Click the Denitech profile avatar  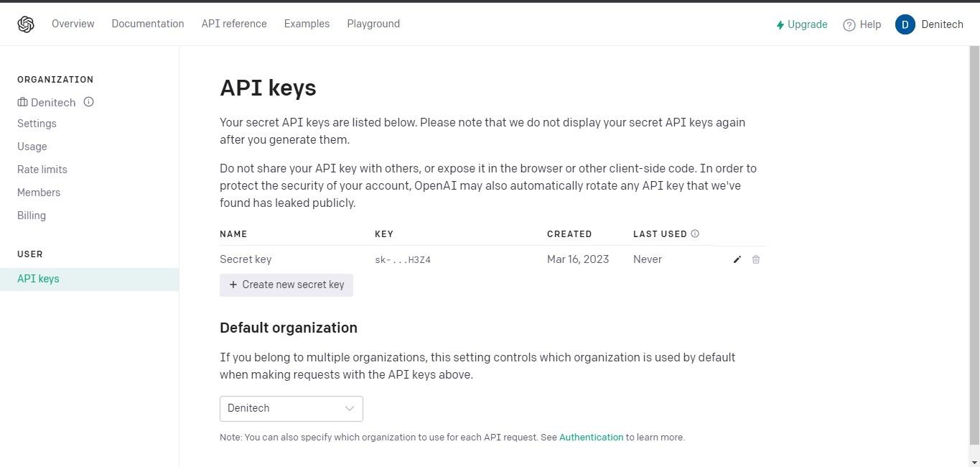coord(905,24)
